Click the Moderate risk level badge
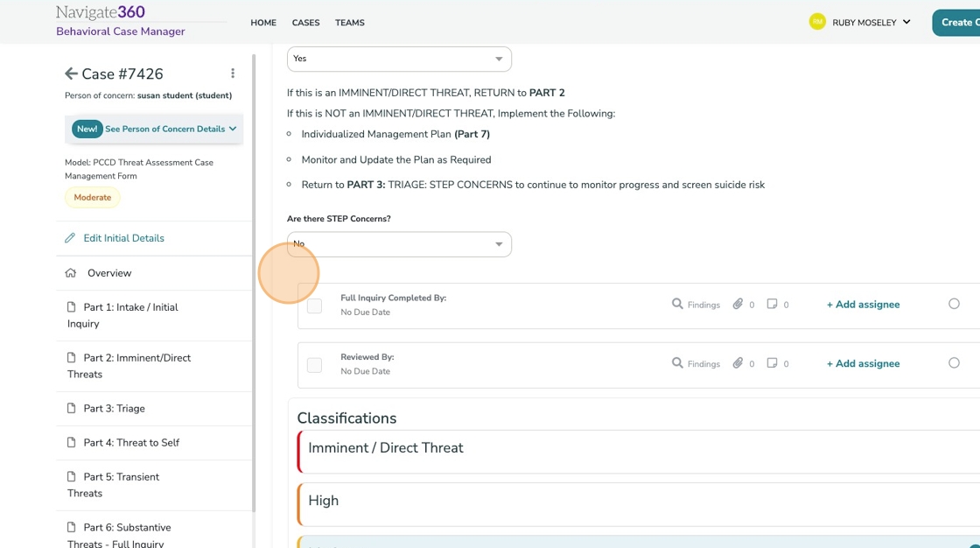Viewport: 980px width, 548px height. 93,198
